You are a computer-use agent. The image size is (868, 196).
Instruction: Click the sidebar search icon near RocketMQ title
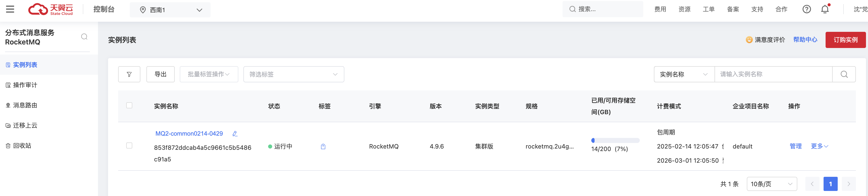coord(84,37)
